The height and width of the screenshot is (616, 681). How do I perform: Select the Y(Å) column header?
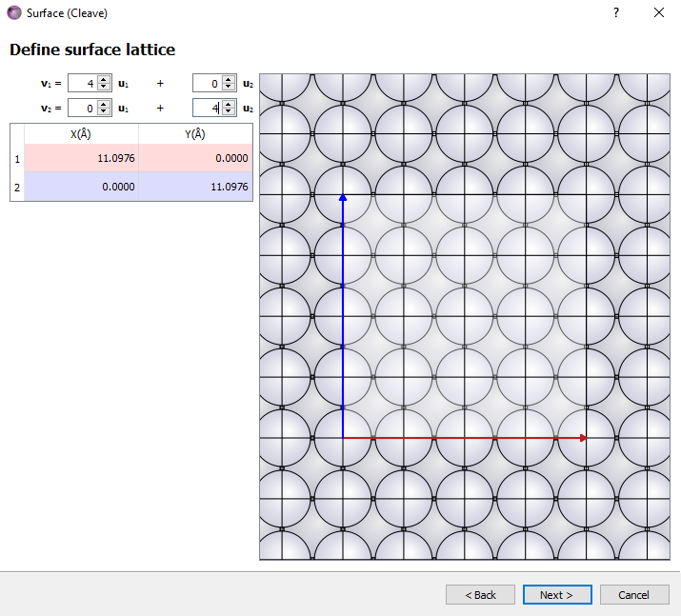coord(195,134)
